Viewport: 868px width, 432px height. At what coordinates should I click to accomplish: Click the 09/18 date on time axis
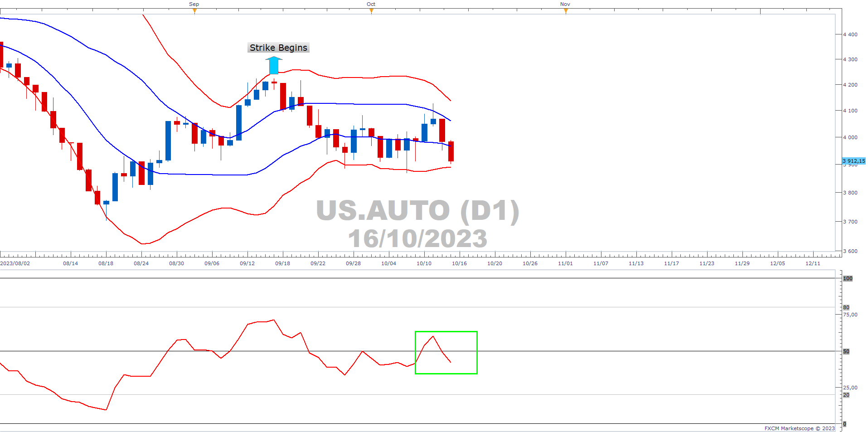pyautogui.click(x=282, y=263)
